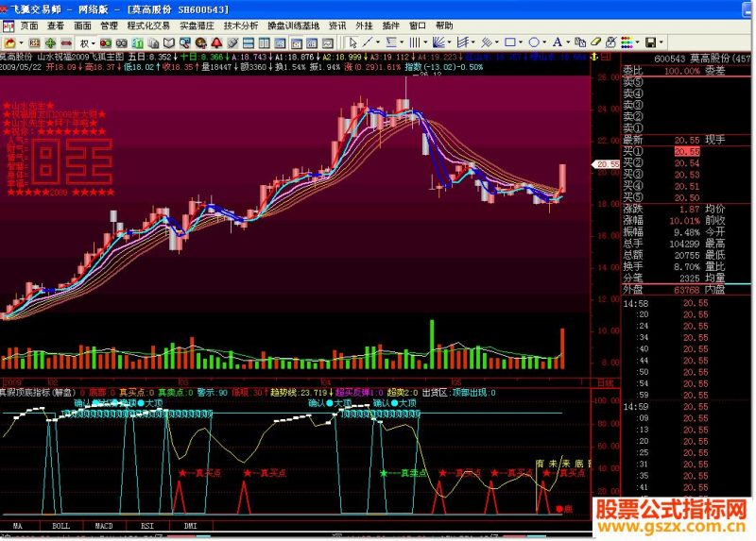Click the red arrow folder toolbar icon
756x541 pixels.
click(10, 43)
